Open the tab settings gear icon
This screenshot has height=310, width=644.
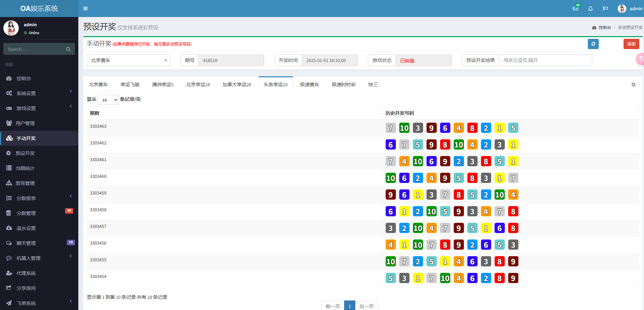(x=633, y=84)
